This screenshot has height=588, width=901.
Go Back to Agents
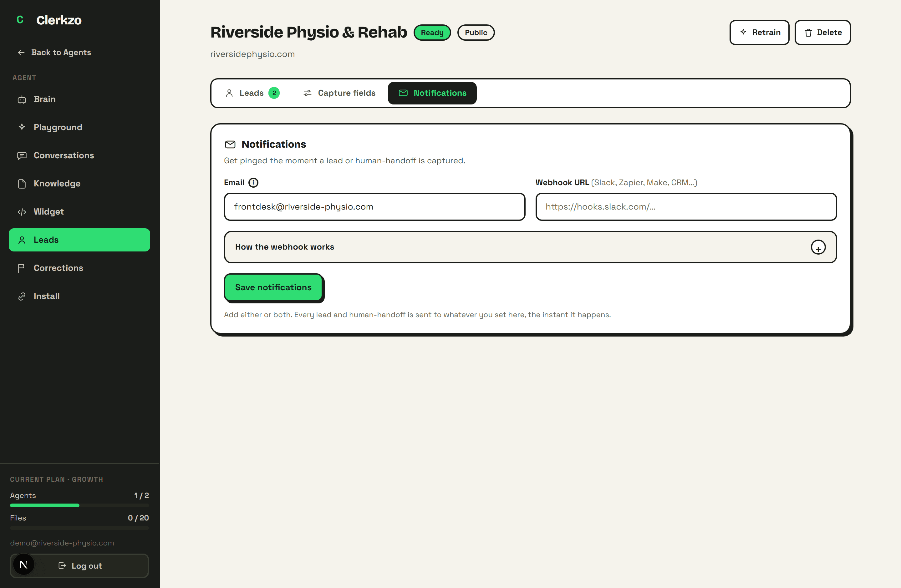[54, 53]
